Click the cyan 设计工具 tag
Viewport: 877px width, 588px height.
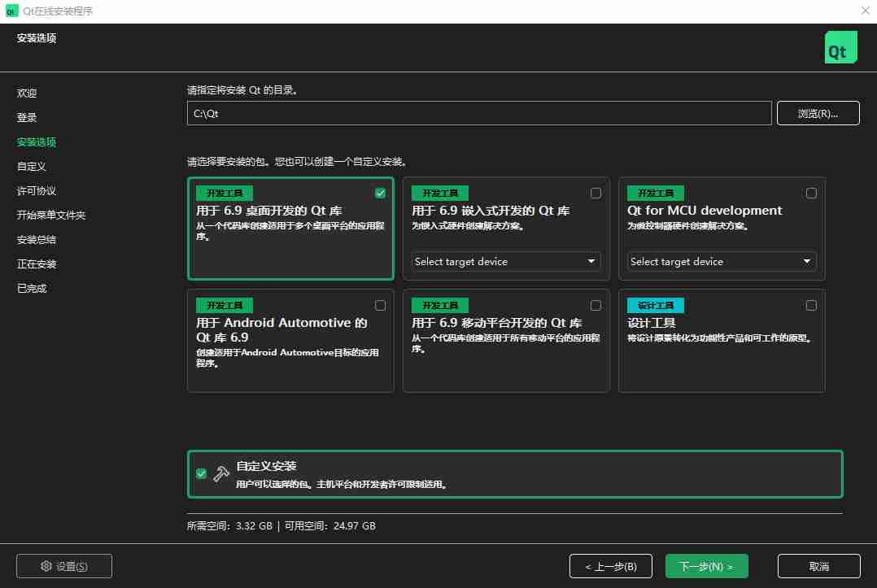coord(655,305)
